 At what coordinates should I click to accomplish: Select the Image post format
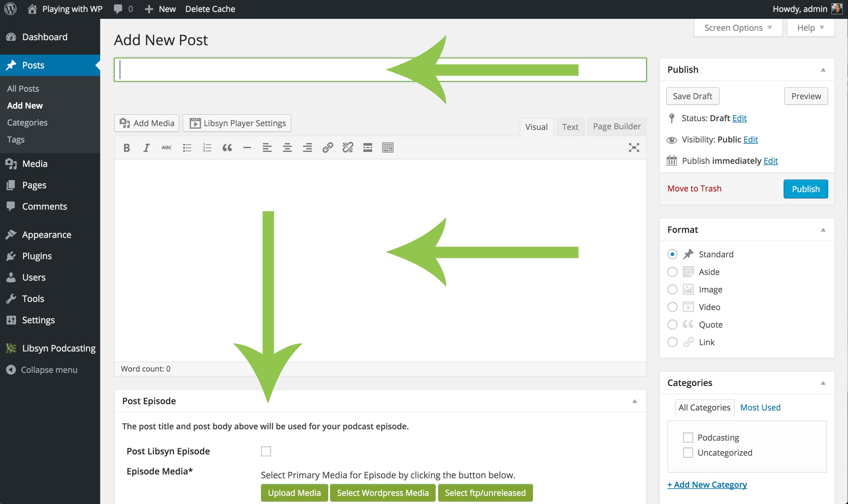pyautogui.click(x=672, y=289)
